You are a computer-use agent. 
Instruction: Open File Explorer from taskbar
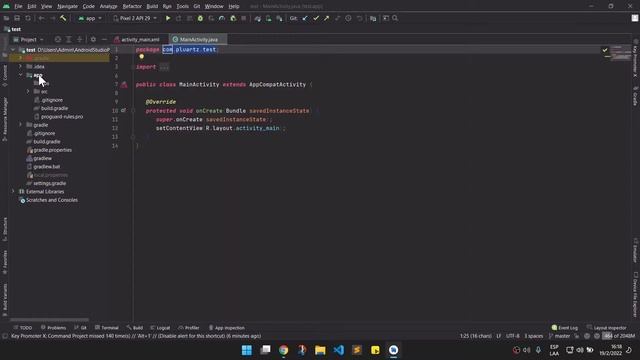pyautogui.click(x=320, y=350)
